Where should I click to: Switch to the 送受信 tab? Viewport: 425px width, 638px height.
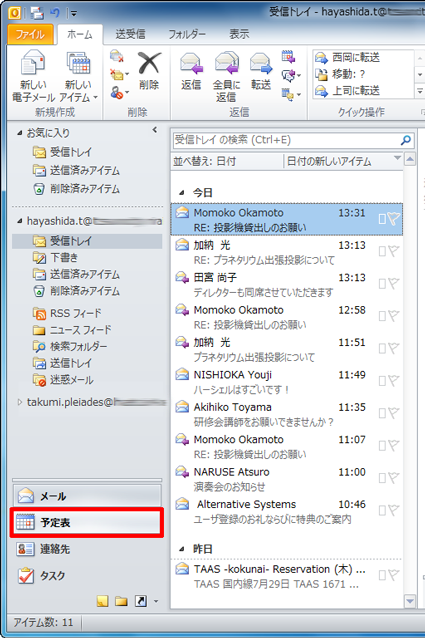coord(130,35)
